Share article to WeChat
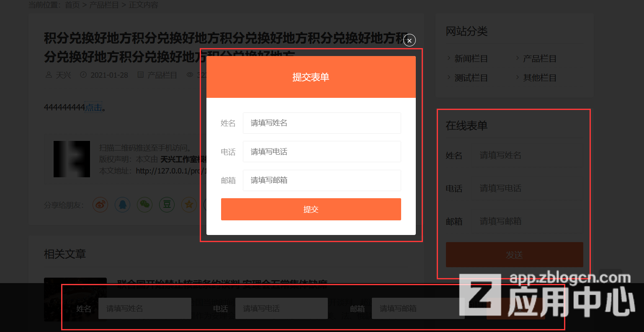This screenshot has width=644, height=332. tap(145, 204)
